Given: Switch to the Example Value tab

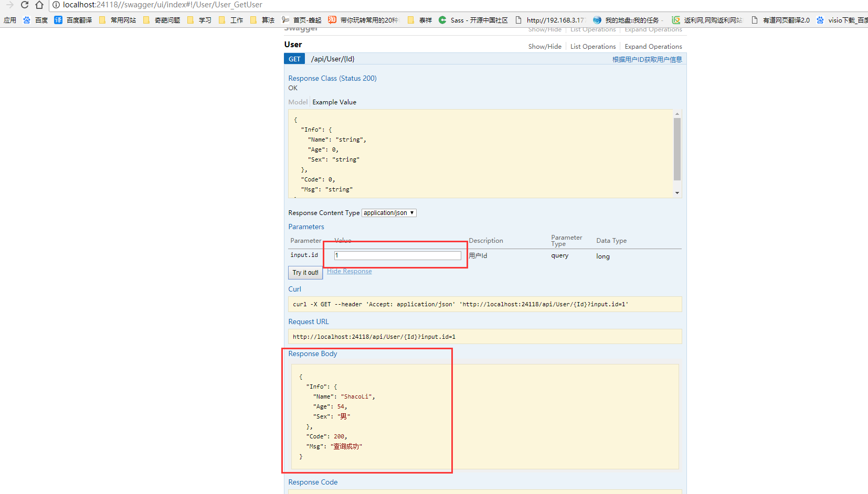Looking at the screenshot, I should (334, 102).
